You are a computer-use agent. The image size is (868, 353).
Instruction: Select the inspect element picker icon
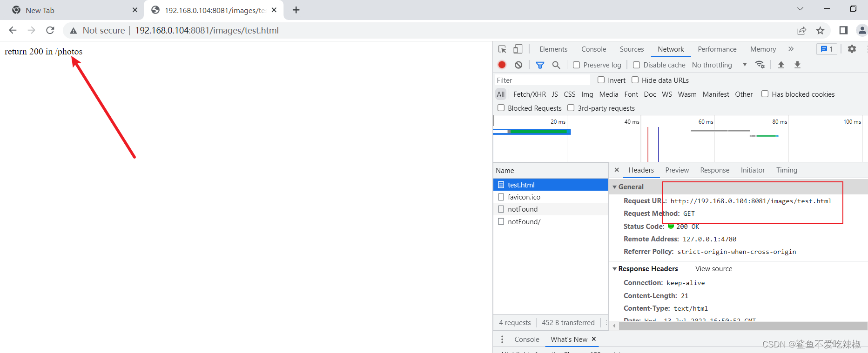click(x=502, y=49)
